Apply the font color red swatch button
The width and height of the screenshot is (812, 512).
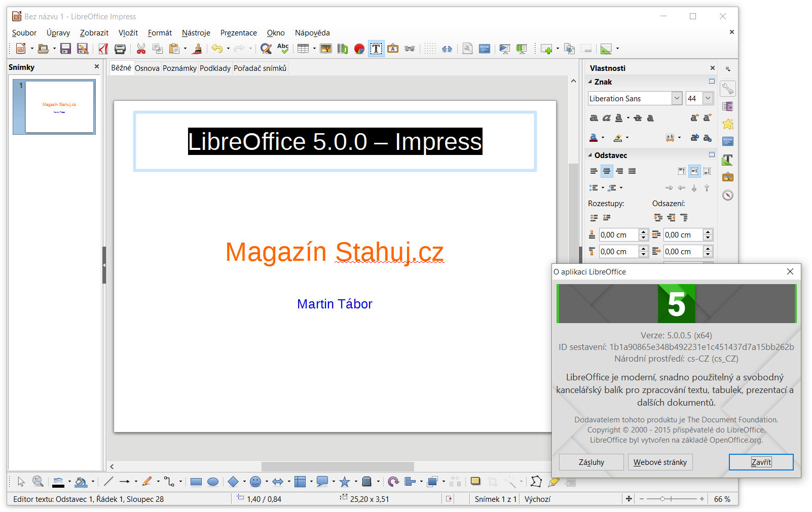click(x=594, y=138)
